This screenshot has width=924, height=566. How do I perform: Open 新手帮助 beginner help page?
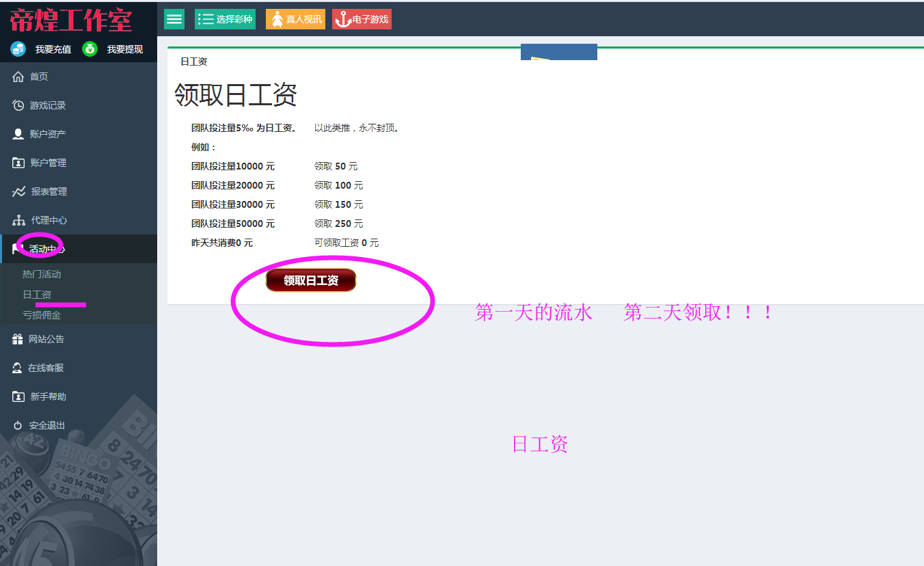[48, 396]
